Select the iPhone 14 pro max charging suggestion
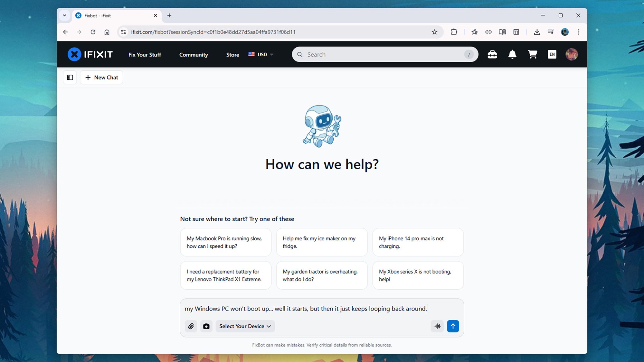The height and width of the screenshot is (362, 644). click(x=418, y=242)
